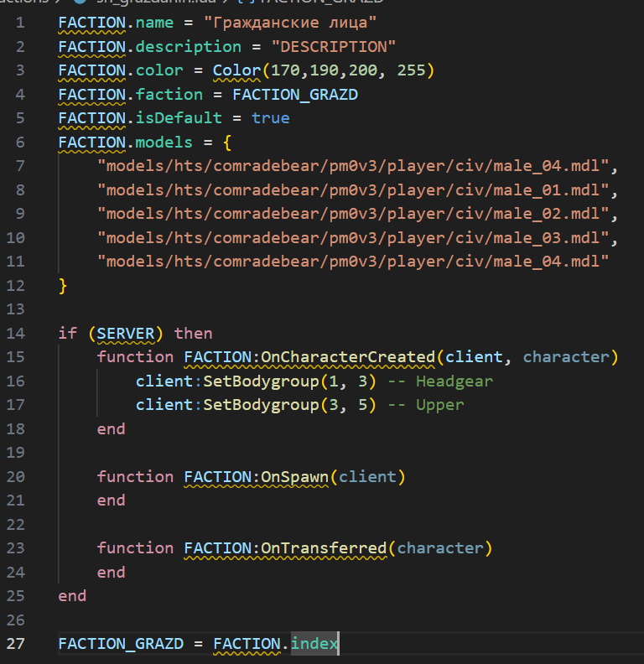
Task: Click FACTION_GRAZD on the faction assignment line
Action: (x=295, y=94)
